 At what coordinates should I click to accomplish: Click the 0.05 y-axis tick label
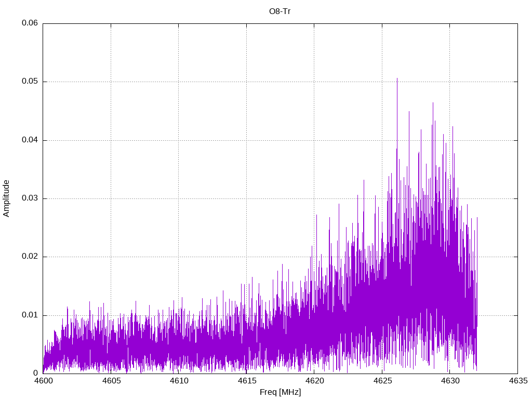(x=30, y=81)
